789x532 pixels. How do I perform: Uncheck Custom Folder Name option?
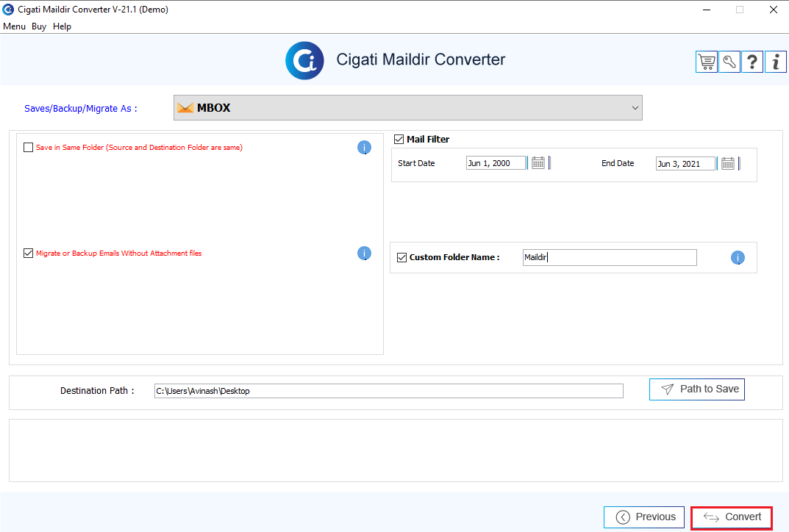point(401,257)
